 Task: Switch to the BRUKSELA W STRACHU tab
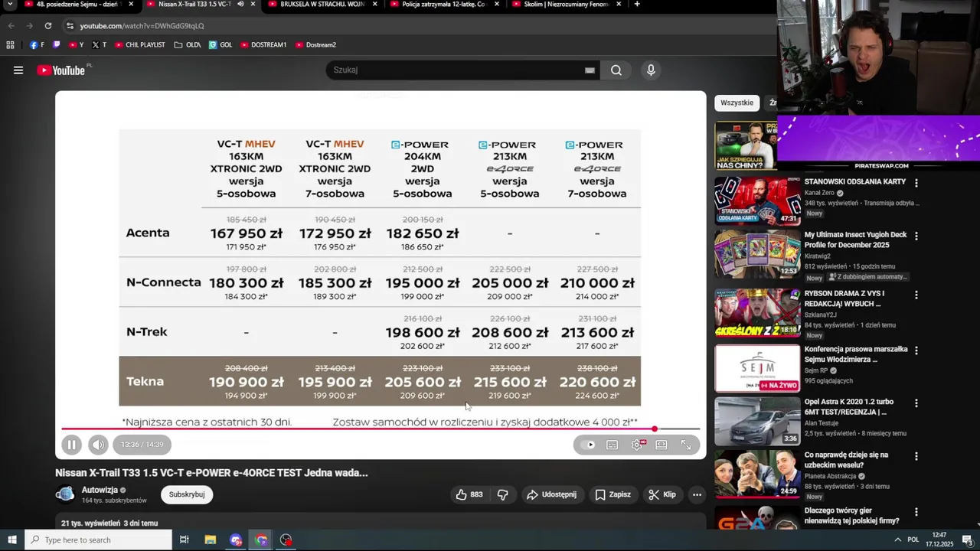pyautogui.click(x=322, y=5)
